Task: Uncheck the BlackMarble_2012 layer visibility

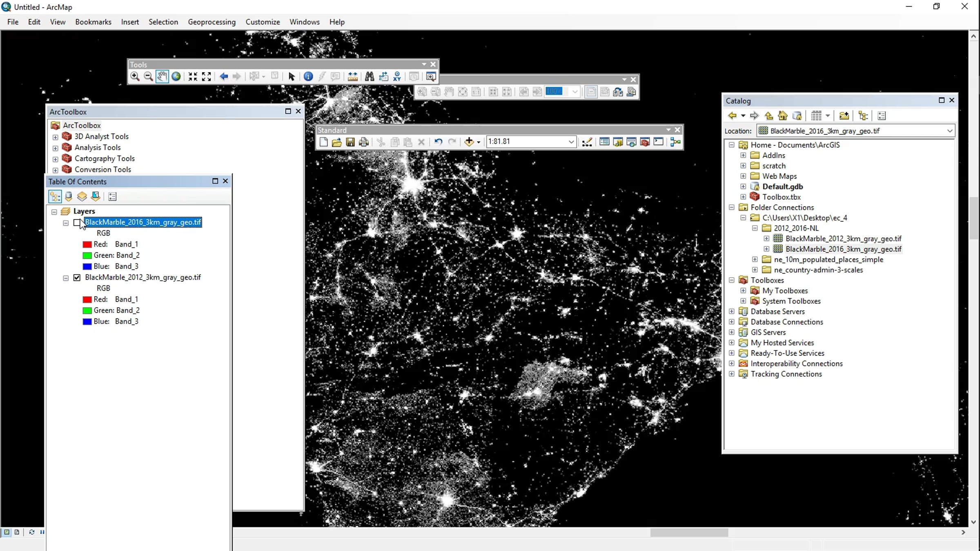Action: pyautogui.click(x=77, y=278)
